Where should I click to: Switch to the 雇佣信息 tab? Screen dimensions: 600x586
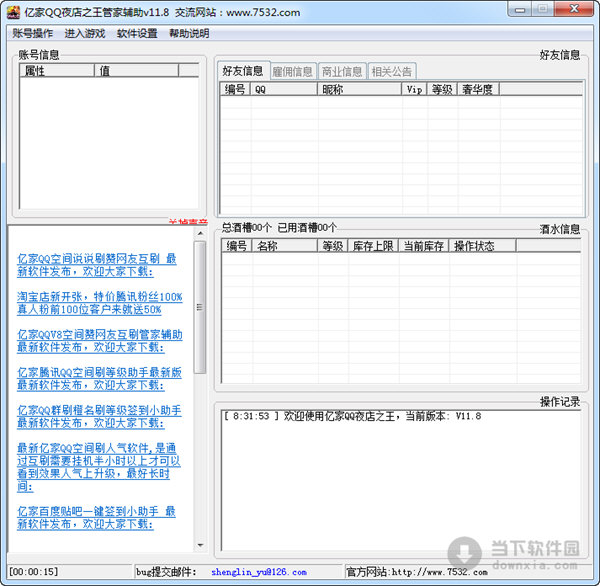point(293,71)
